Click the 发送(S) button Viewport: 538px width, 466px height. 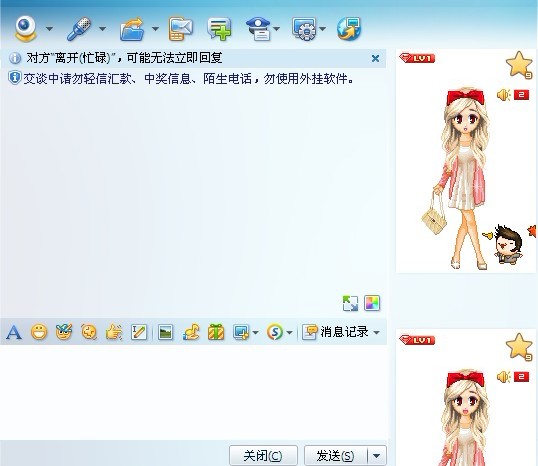pyautogui.click(x=336, y=456)
